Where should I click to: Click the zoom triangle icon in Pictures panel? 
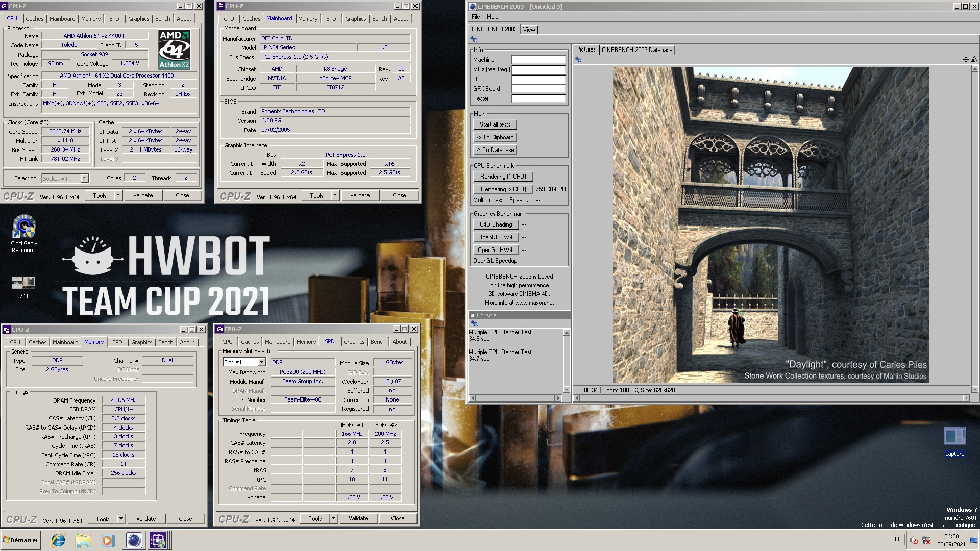coord(974,60)
